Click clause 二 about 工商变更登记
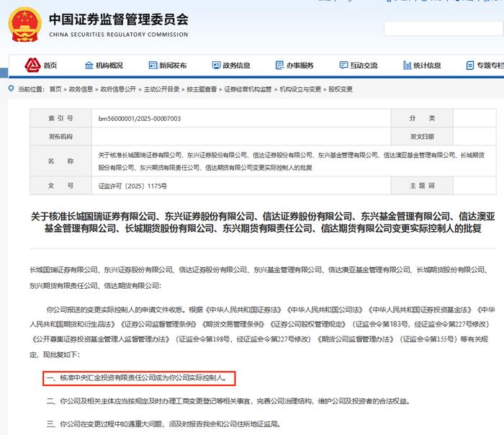This screenshot has width=504, height=435. click(x=228, y=401)
